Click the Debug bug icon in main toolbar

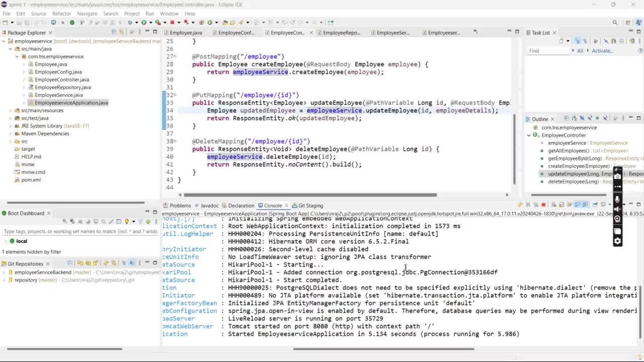[130, 22]
